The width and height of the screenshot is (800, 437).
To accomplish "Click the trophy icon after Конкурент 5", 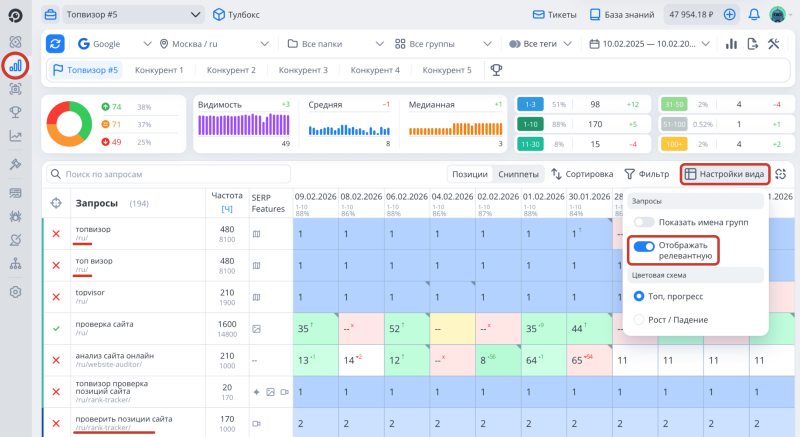I will click(495, 70).
